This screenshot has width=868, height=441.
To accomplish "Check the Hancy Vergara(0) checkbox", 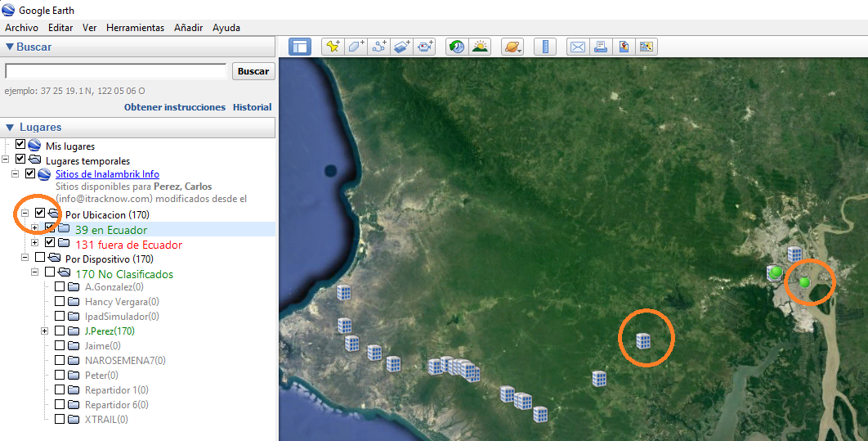I will pos(60,301).
